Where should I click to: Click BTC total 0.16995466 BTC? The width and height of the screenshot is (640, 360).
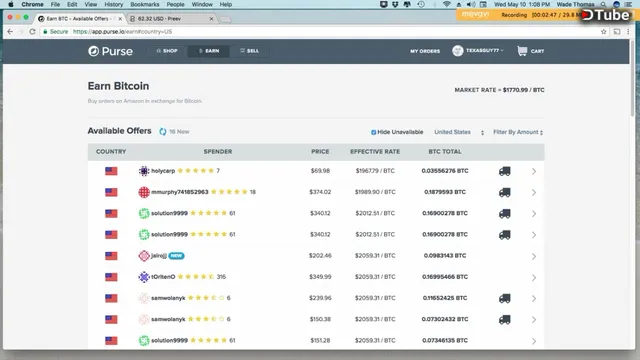445,277
